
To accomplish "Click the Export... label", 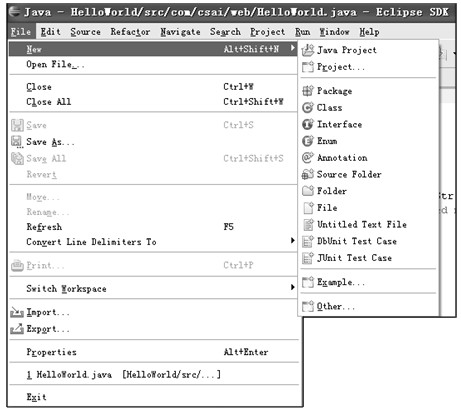I will click(x=48, y=329).
